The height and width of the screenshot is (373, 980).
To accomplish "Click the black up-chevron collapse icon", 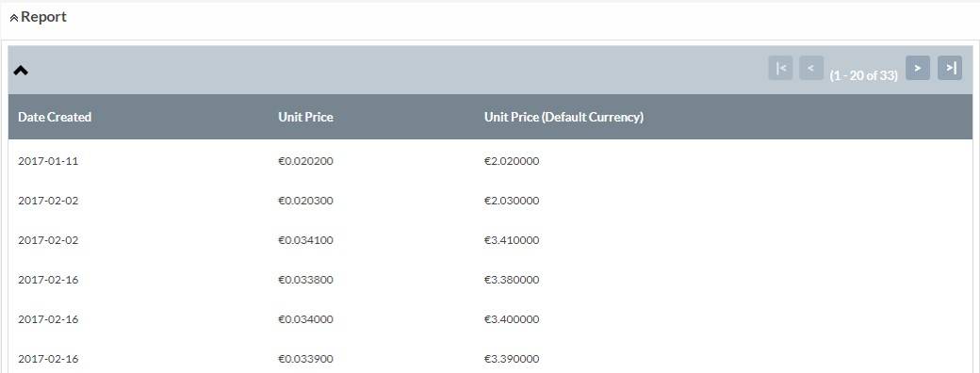I will point(21,71).
